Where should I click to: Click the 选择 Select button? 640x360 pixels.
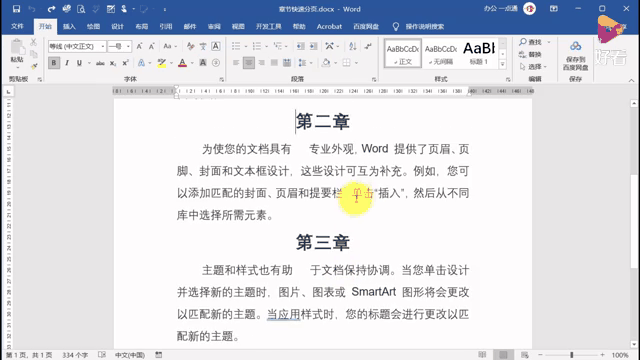[533, 67]
